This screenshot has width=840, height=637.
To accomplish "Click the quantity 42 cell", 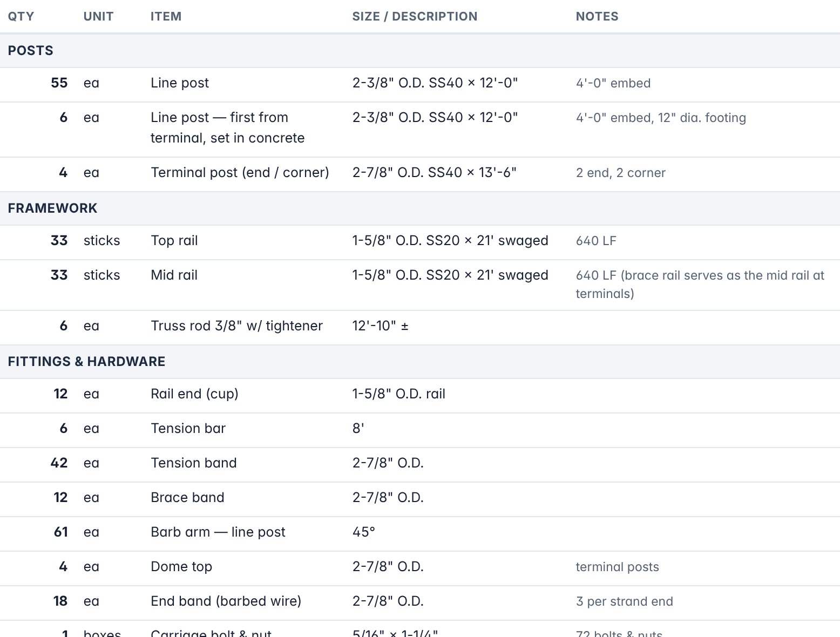I will pos(59,463).
